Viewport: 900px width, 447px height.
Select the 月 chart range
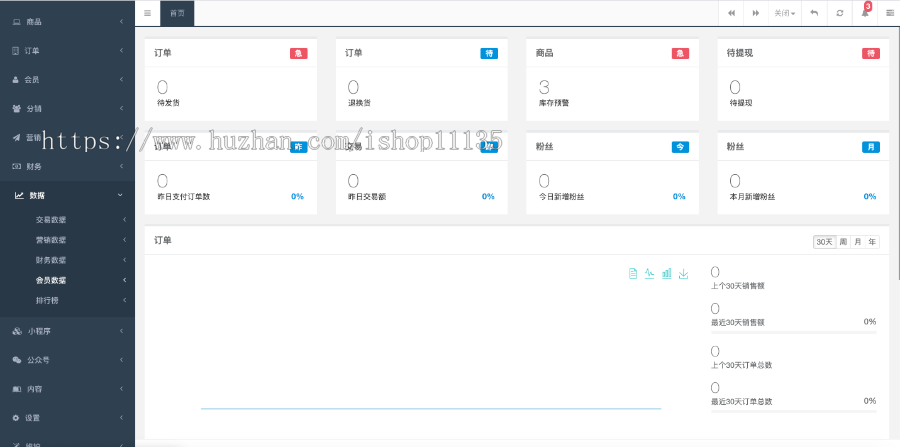tap(858, 242)
